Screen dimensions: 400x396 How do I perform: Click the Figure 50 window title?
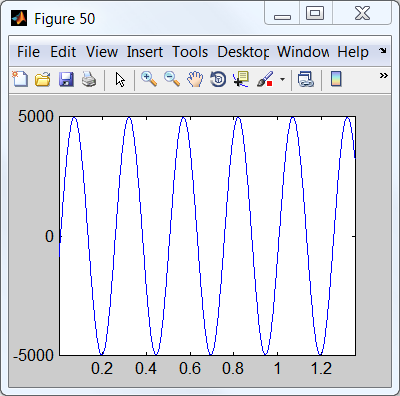click(65, 19)
